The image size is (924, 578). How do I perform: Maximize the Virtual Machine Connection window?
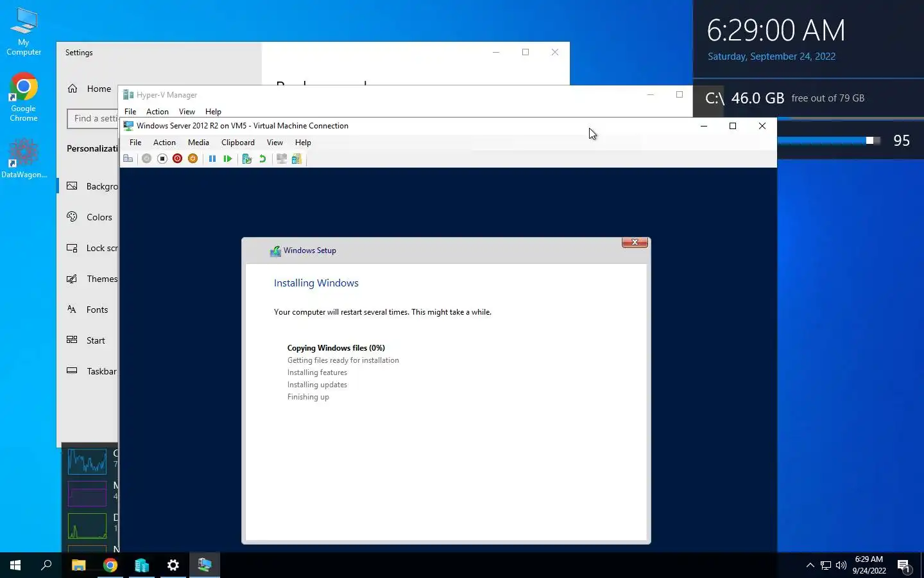pyautogui.click(x=733, y=126)
